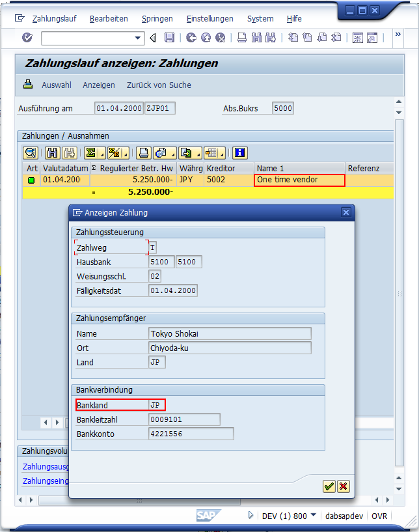Click the Print icon in the standard toolbar

(x=242, y=37)
